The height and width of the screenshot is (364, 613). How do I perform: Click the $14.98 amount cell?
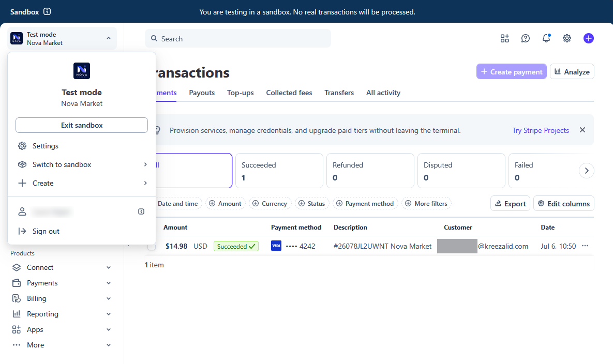[176, 246]
